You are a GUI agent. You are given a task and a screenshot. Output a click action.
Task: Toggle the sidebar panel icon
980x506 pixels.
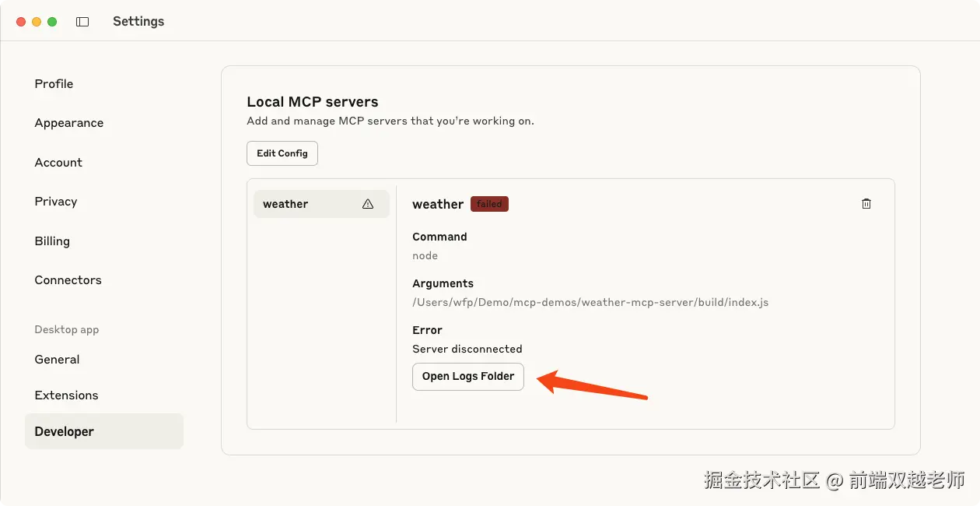coord(82,22)
